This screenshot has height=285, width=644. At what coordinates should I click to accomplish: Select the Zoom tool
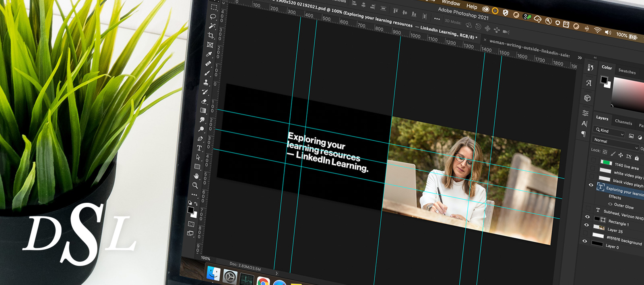(x=195, y=185)
